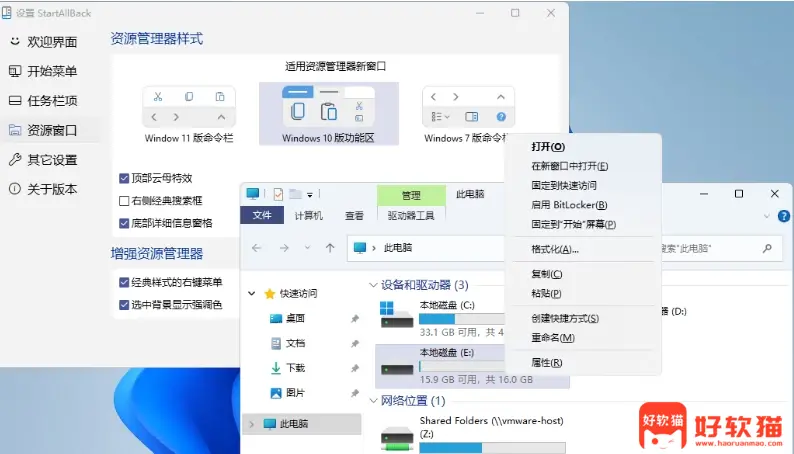Select 图片 in the navigation pane
794x454 pixels.
pos(295,393)
